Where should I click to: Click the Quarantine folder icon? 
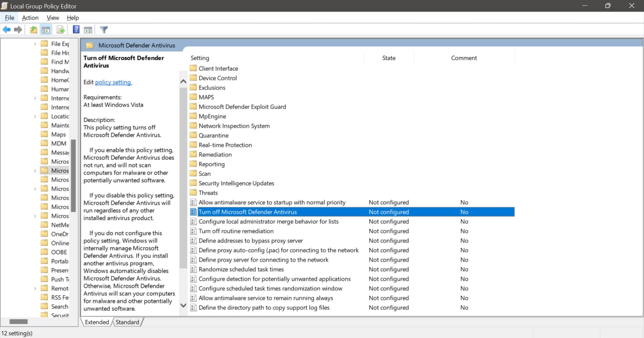[193, 135]
